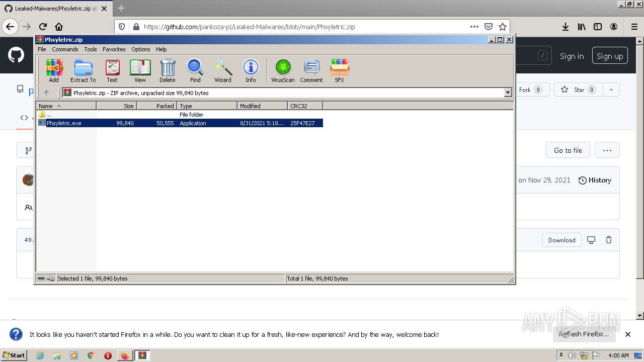Image resolution: width=644 pixels, height=362 pixels.
Task: Open the Tools menu
Action: tap(91, 49)
